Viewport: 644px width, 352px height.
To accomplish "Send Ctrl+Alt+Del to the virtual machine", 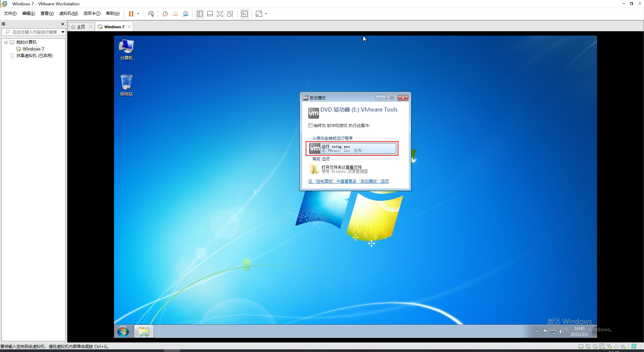I will tap(151, 14).
